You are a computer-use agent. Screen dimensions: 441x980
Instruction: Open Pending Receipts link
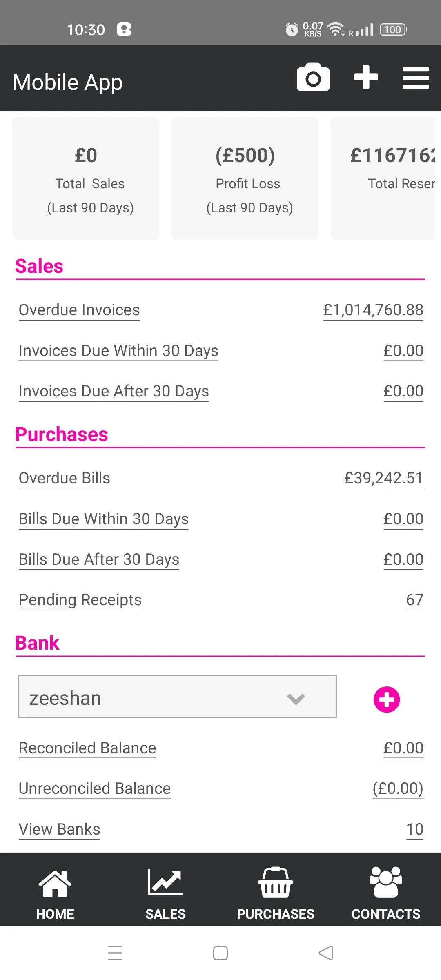pos(80,600)
